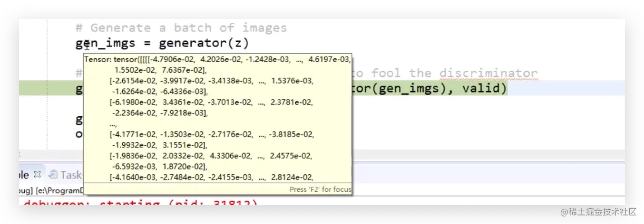The height and width of the screenshot is (224, 644).
Task: Click the gen_imgs variable in the assignment line
Action: (106, 44)
